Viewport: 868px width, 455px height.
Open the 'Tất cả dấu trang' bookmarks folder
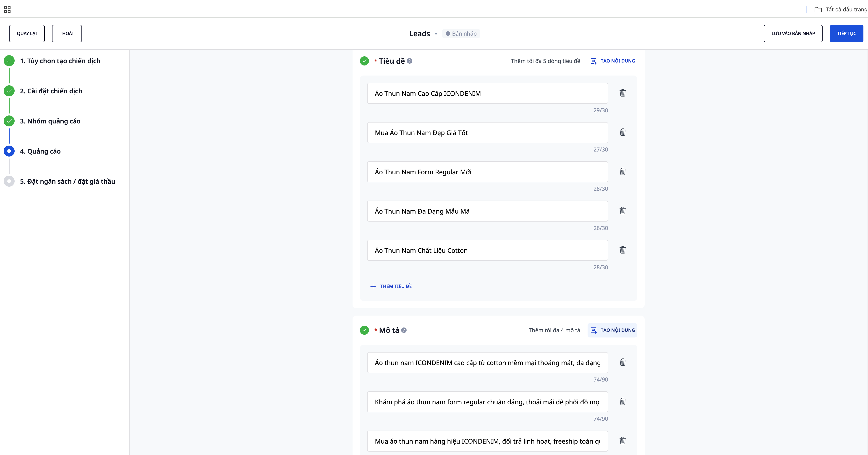point(841,9)
